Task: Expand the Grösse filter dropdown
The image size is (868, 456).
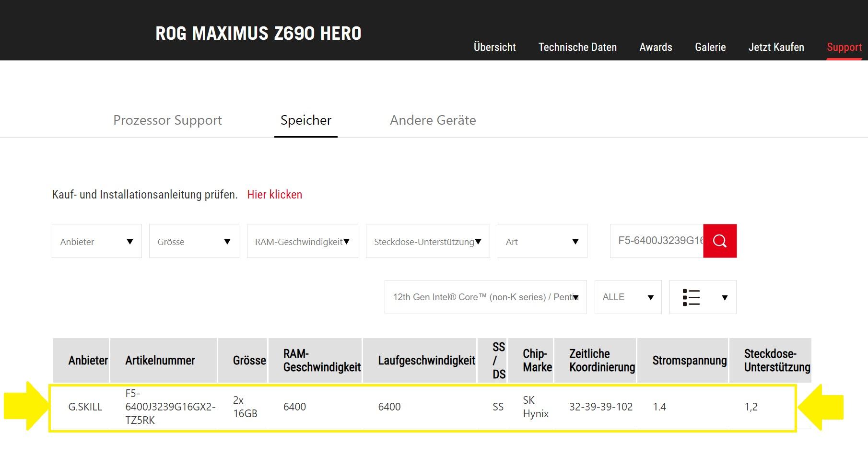Action: click(194, 241)
